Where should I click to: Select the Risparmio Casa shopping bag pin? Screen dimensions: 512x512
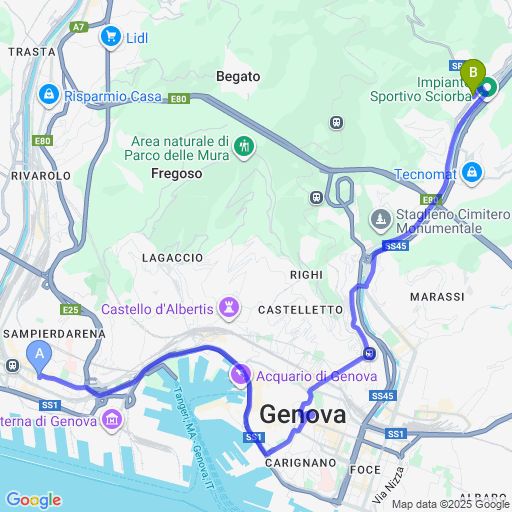[x=49, y=95]
